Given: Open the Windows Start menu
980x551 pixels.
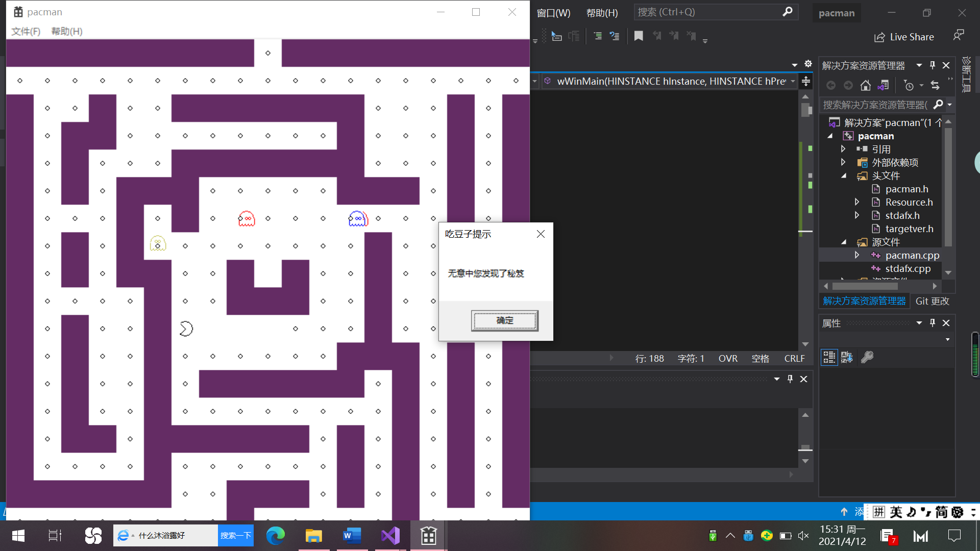Looking at the screenshot, I should coord(18,536).
